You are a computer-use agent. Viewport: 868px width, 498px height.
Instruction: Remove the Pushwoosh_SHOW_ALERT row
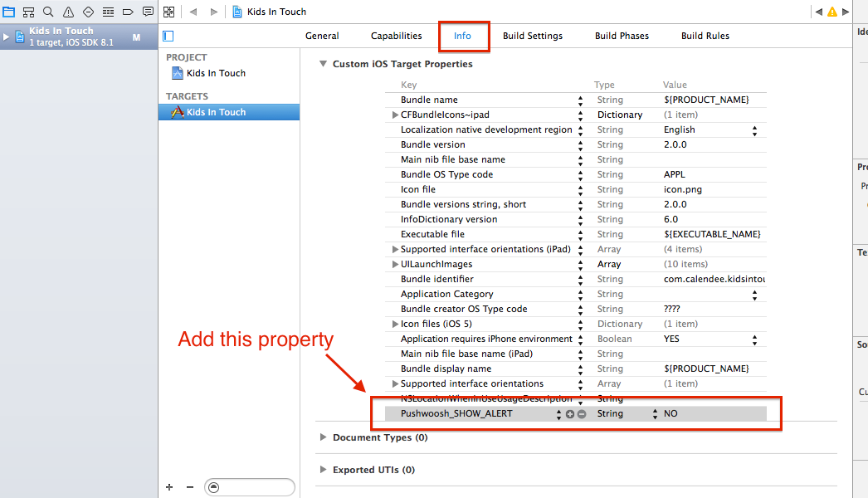pos(582,414)
